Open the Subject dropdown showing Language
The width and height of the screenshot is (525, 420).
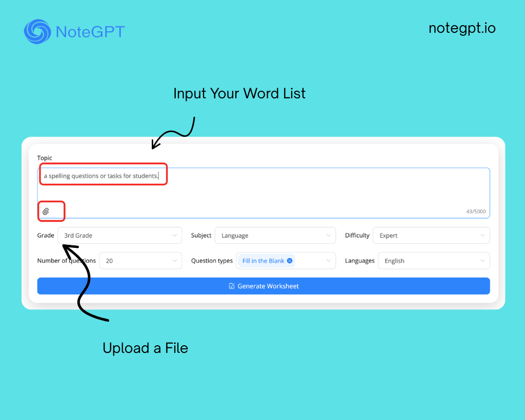[x=275, y=236]
